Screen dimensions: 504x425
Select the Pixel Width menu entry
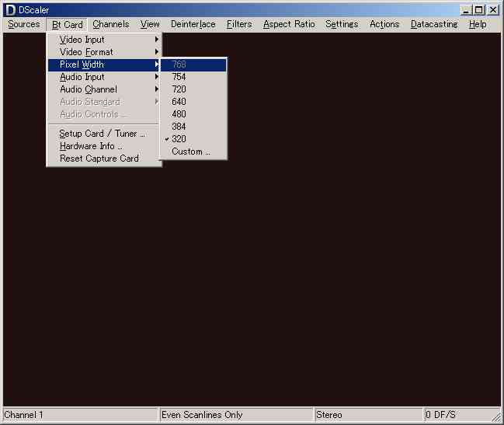[x=104, y=64]
